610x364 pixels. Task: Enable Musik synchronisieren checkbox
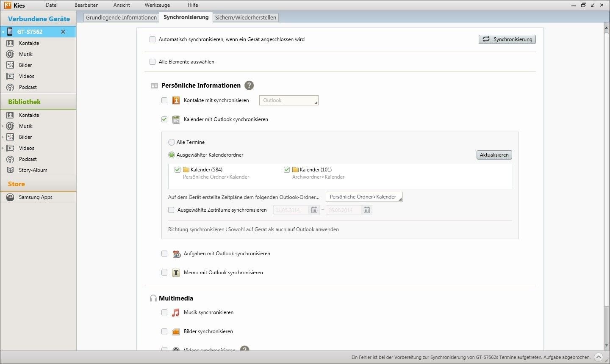[164, 312]
